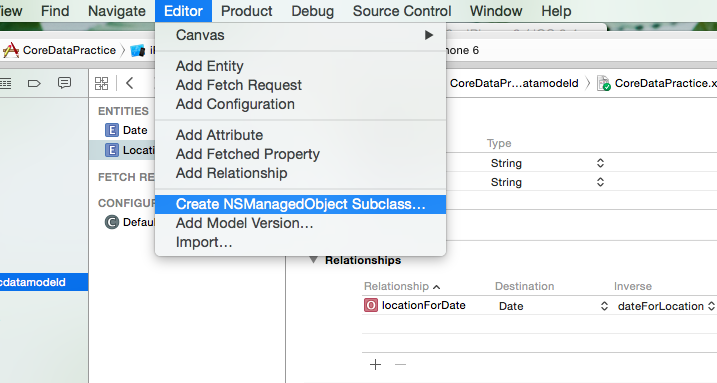Open the Navigate menu
The height and width of the screenshot is (383, 717).
pos(117,11)
